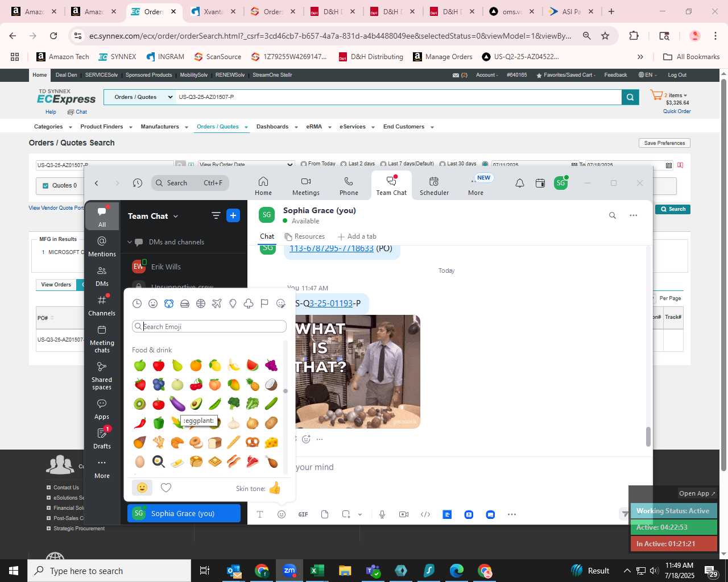Expand the Team Chat header chevron
Image resolution: width=728 pixels, height=582 pixels.
tap(176, 217)
